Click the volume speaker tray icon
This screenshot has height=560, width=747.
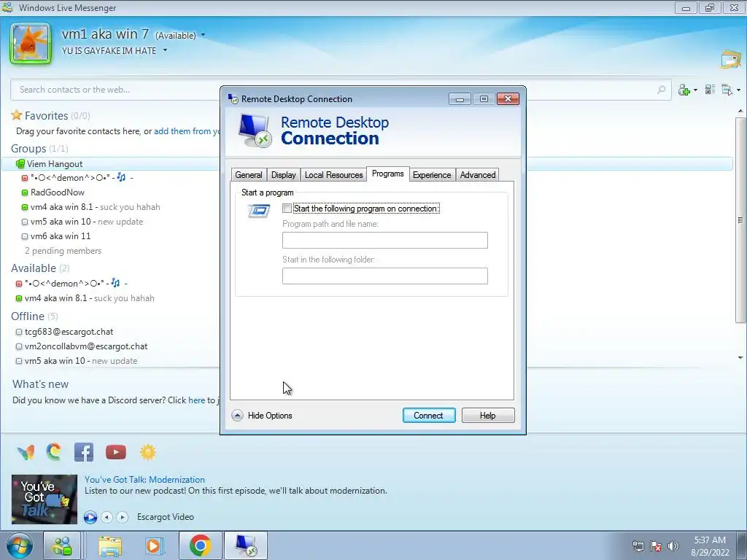pyautogui.click(x=673, y=547)
